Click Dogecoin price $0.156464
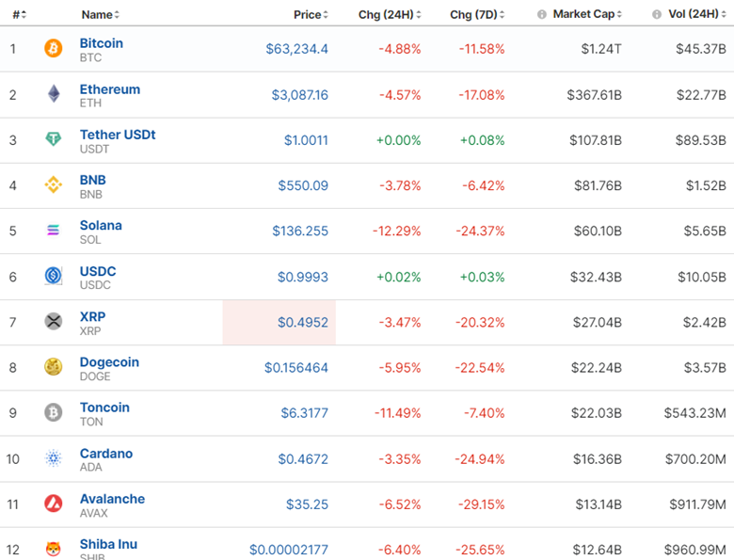734x560 pixels. (296, 368)
